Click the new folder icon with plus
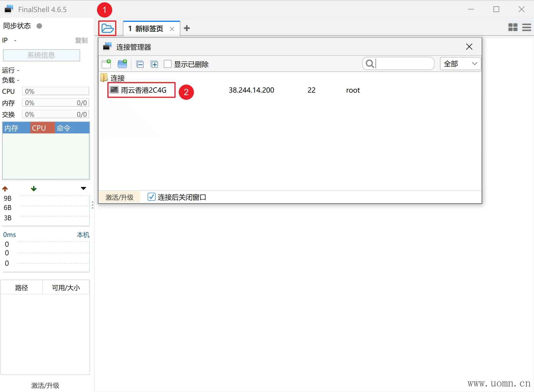 coord(122,64)
